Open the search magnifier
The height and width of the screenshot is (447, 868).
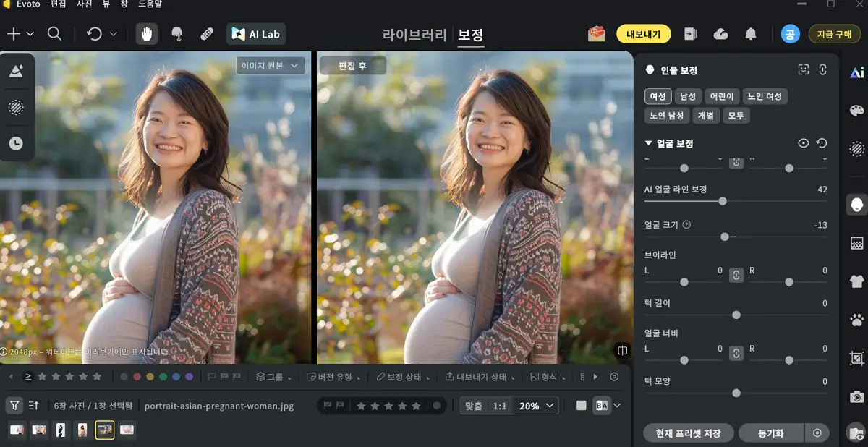54,33
